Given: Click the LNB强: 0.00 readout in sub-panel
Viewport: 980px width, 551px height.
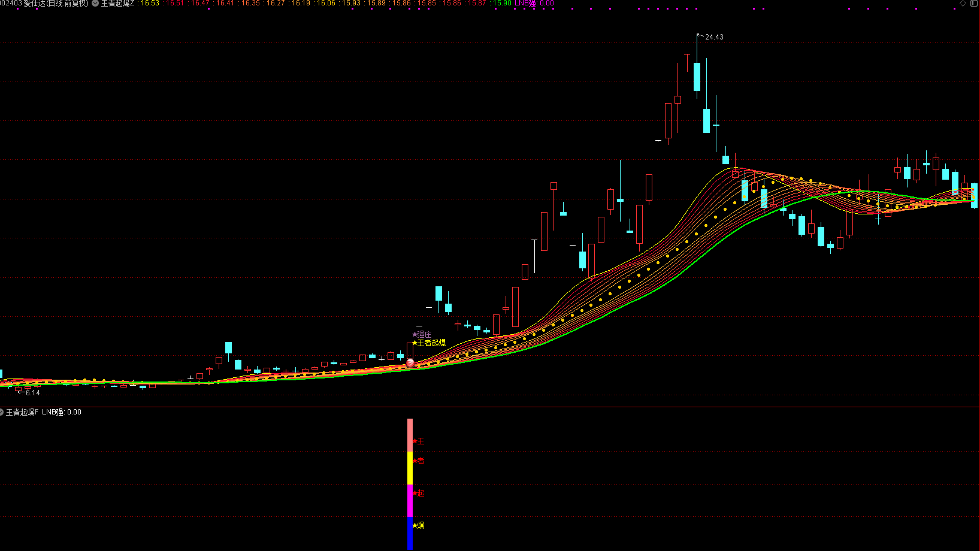Looking at the screenshot, I should (62, 412).
